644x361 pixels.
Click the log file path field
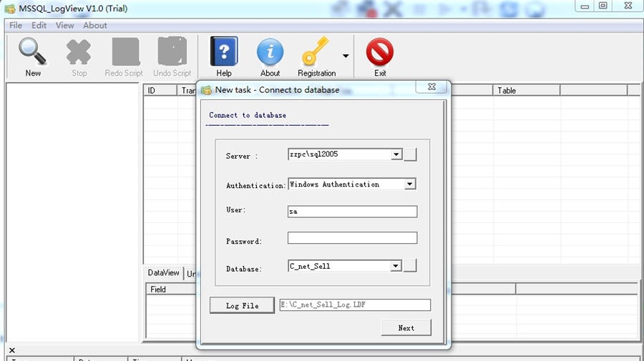tap(355, 305)
